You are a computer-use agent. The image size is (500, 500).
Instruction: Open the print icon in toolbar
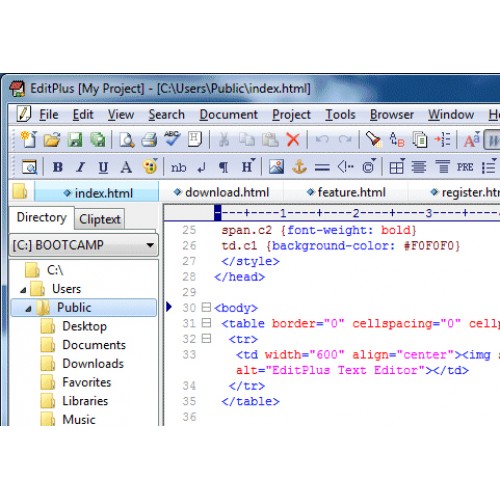149,139
